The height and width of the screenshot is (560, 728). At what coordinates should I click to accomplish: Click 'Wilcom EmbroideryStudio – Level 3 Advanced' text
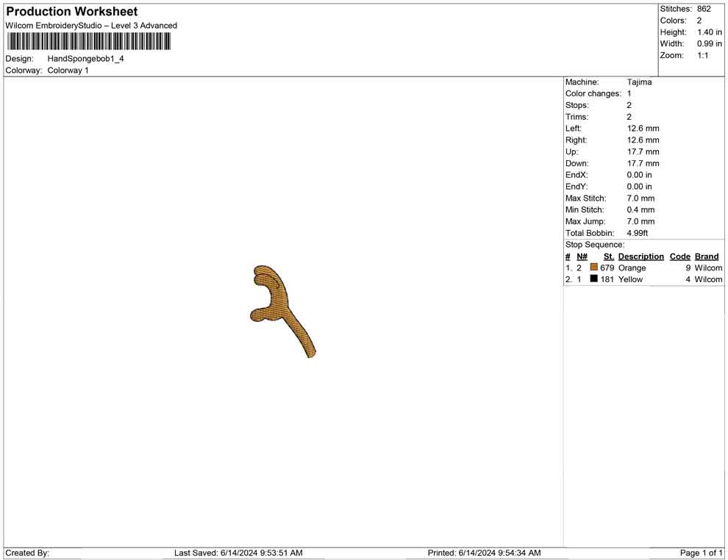tap(91, 26)
